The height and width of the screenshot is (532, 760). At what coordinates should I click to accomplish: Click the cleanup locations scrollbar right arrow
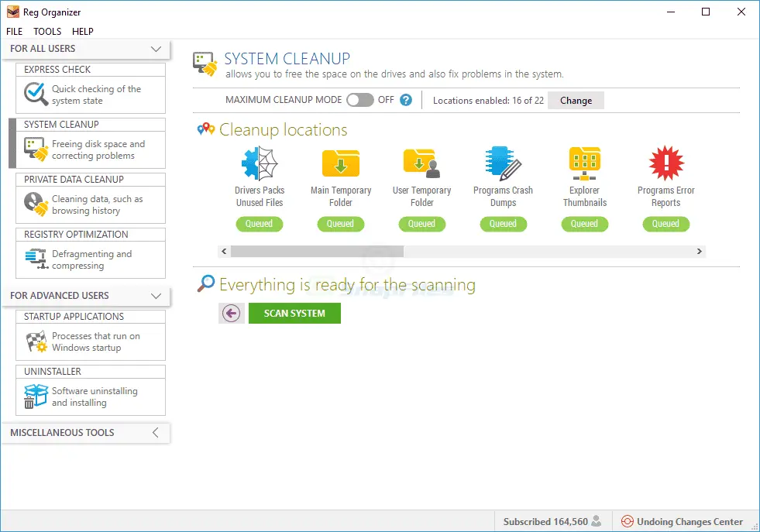click(699, 251)
